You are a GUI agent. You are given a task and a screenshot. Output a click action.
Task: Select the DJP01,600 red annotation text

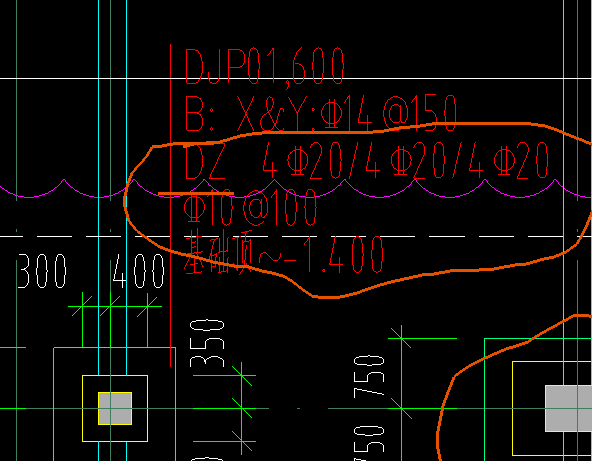click(265, 67)
